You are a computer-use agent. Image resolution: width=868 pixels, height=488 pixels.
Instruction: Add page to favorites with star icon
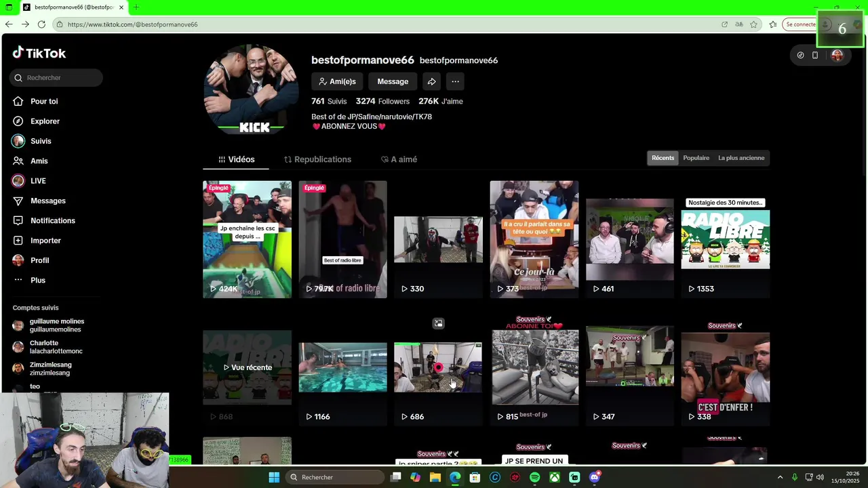tap(753, 24)
